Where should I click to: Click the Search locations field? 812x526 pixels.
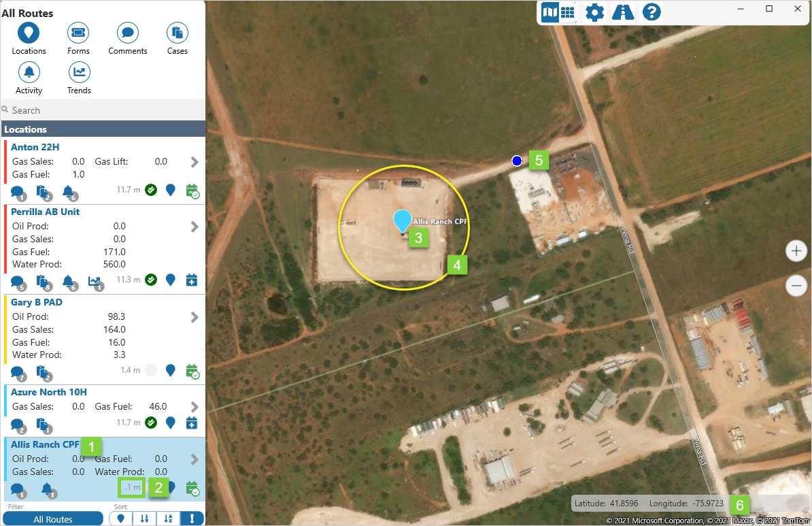tap(103, 110)
